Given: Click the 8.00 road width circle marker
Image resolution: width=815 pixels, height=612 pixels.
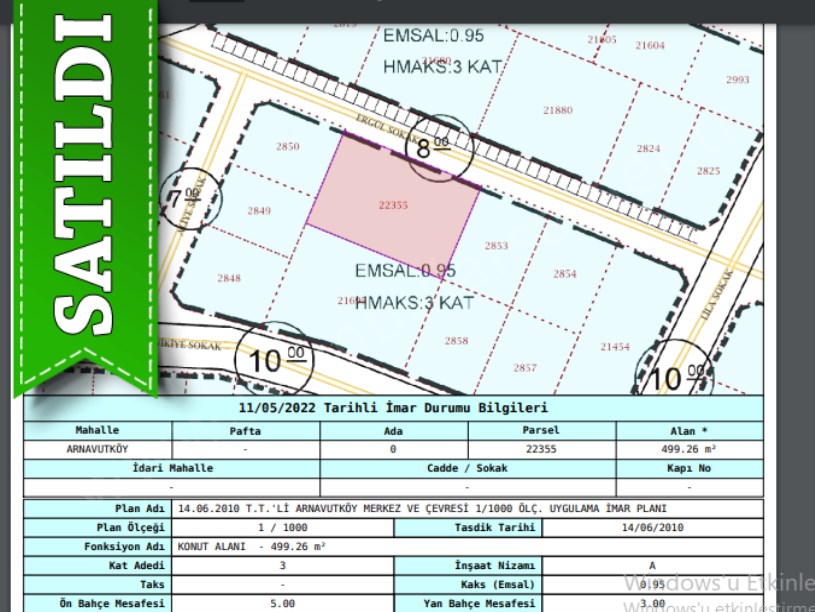Looking at the screenshot, I should click(435, 148).
